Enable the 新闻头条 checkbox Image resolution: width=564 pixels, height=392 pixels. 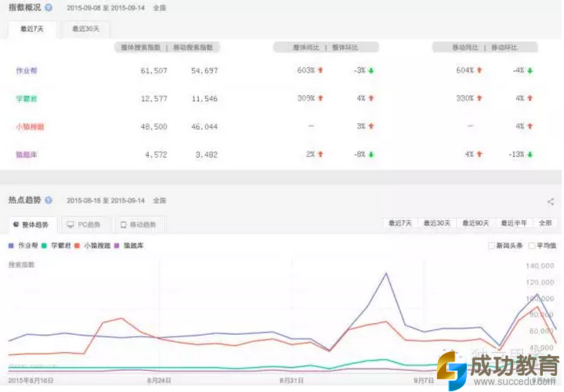click(x=491, y=245)
